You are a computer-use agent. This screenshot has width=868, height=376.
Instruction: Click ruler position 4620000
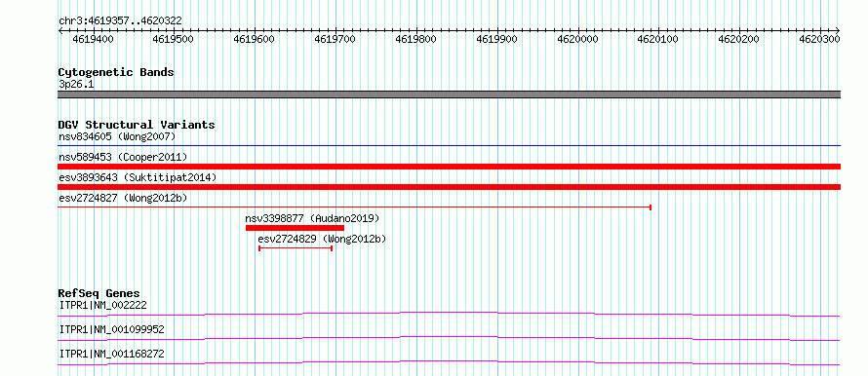point(578,39)
